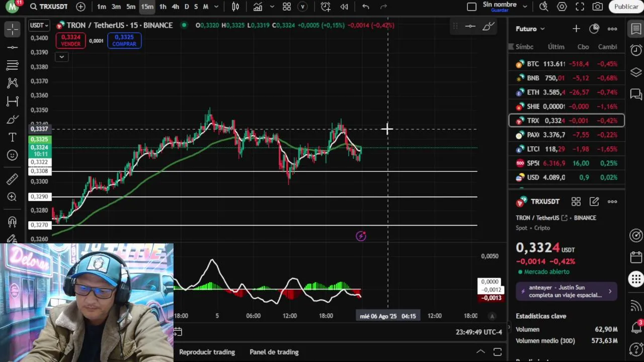The height and width of the screenshot is (362, 644).
Task: Select BTC row in watchlist
Action: 567,64
